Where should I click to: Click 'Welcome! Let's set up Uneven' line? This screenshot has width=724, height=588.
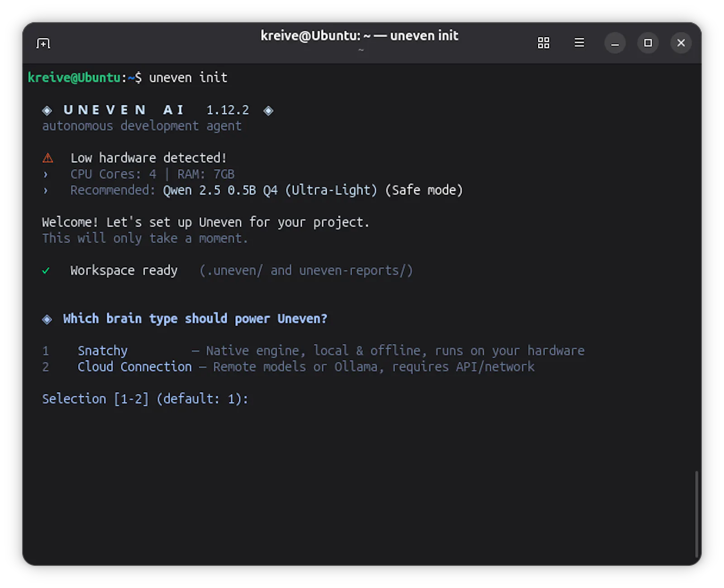click(x=206, y=222)
